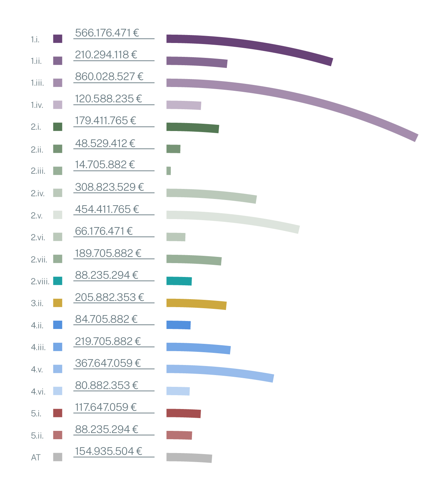Select the teal swatch for 2.viii.

coord(58,281)
